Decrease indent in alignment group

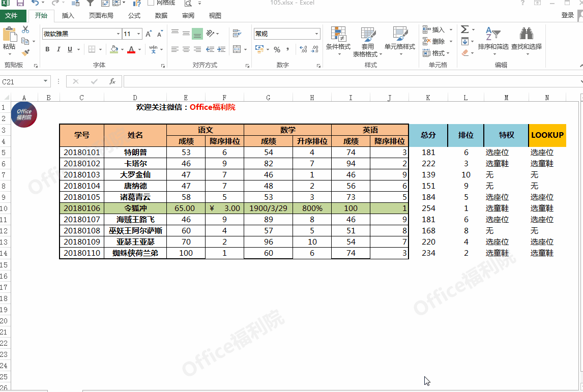pos(210,49)
